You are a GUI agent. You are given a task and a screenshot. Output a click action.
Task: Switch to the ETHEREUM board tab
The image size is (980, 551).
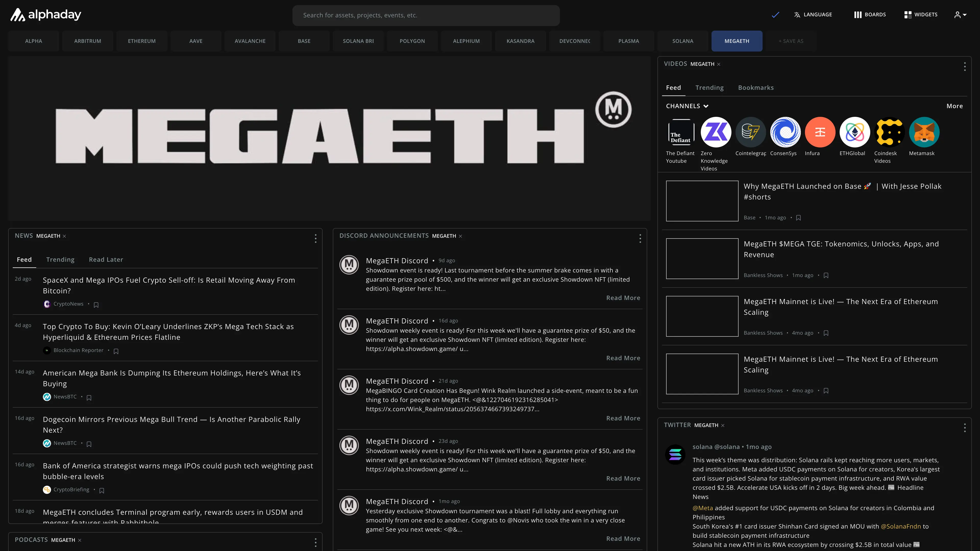tap(142, 41)
